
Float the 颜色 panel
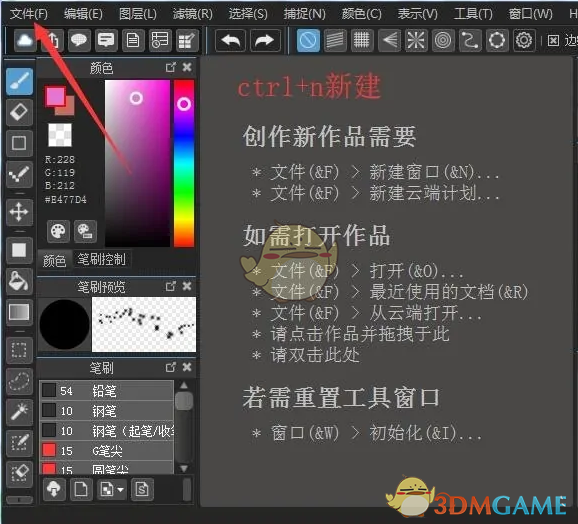coord(171,67)
